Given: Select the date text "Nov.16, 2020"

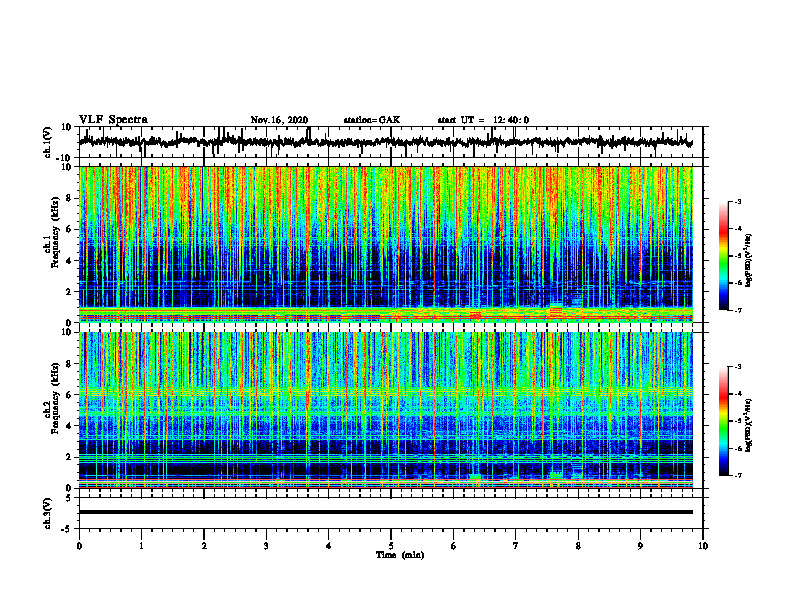Looking at the screenshot, I should click(279, 120).
